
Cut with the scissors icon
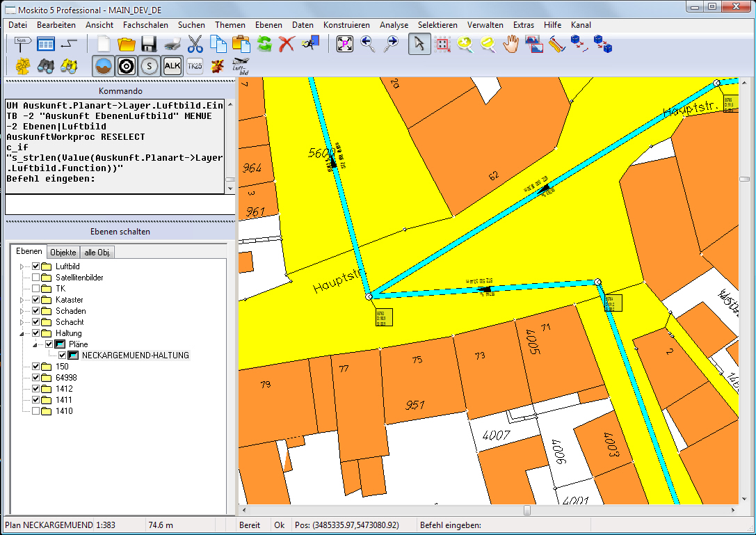195,45
